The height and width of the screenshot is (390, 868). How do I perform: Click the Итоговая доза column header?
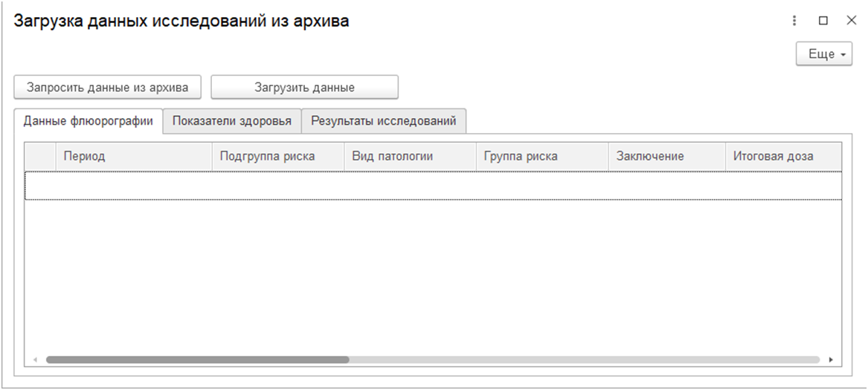click(782, 156)
